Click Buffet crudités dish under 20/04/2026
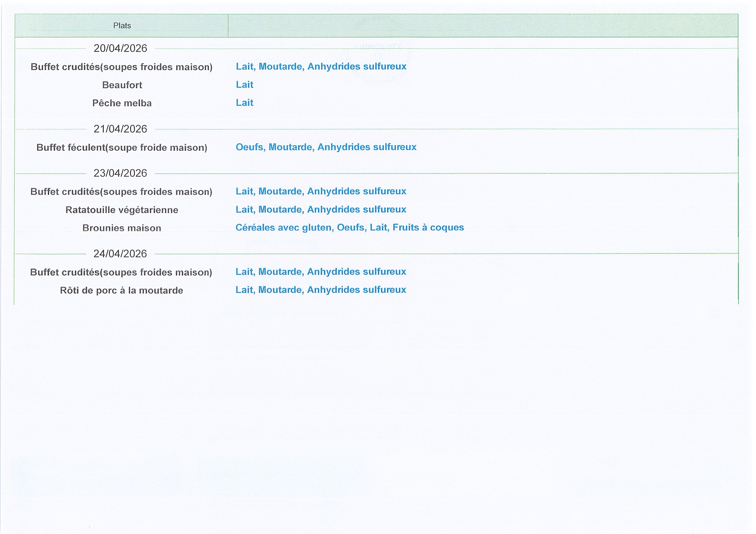The height and width of the screenshot is (534, 756). coord(121,67)
